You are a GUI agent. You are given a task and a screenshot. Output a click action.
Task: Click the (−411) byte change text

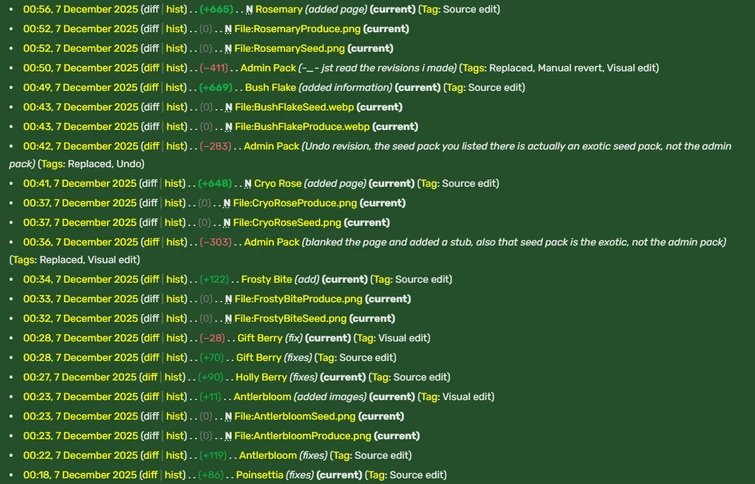pyautogui.click(x=214, y=68)
